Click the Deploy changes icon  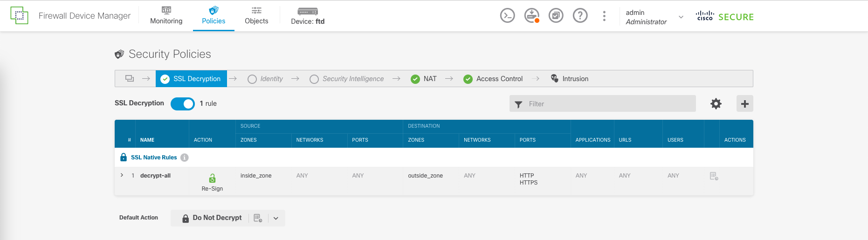pyautogui.click(x=531, y=16)
